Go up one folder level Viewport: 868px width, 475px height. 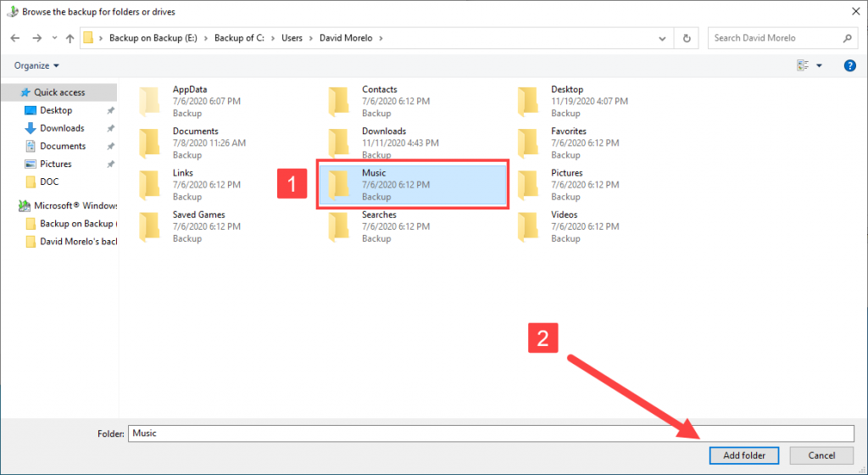point(70,38)
